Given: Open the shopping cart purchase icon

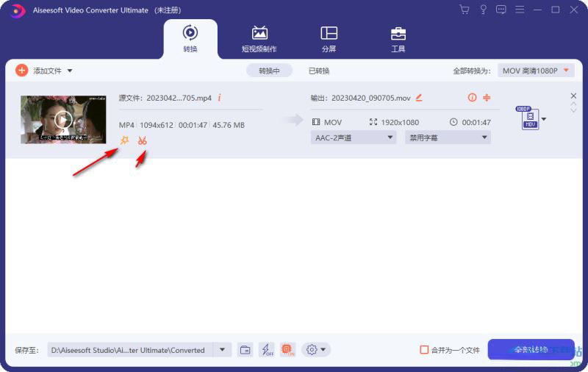Looking at the screenshot, I should [465, 10].
